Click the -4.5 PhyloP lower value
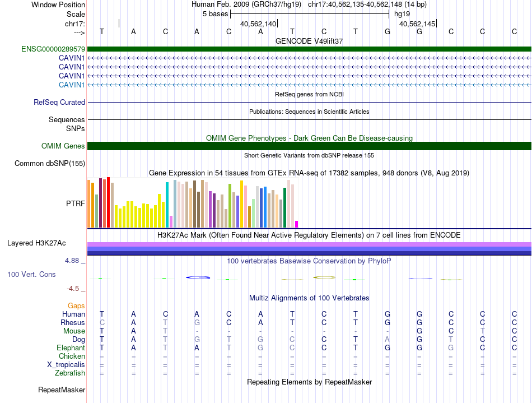 pyautogui.click(x=73, y=289)
